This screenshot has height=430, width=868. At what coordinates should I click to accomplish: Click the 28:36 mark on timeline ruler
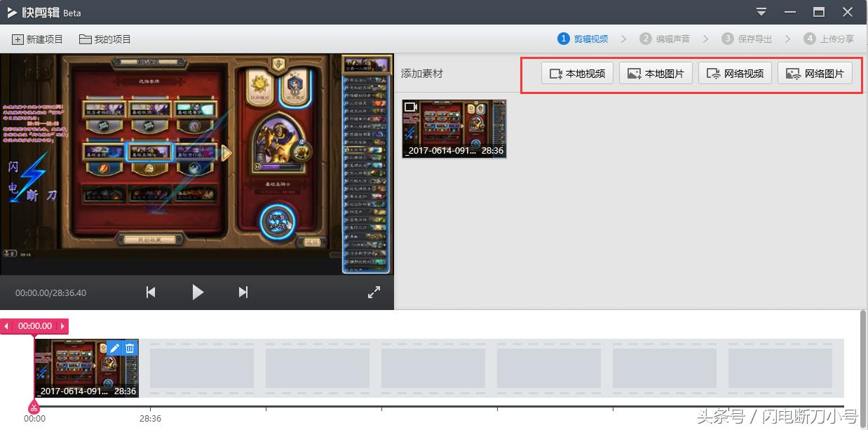click(150, 418)
